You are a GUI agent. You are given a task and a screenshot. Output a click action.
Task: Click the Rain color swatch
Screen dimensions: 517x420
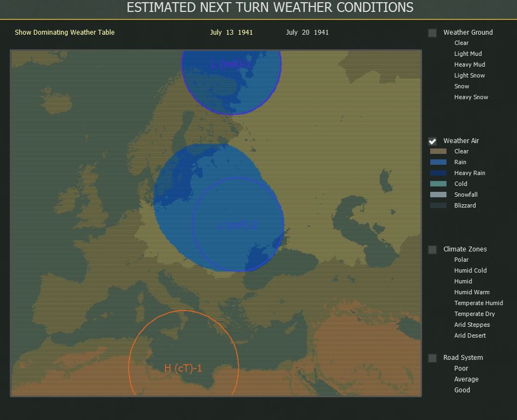click(x=438, y=162)
